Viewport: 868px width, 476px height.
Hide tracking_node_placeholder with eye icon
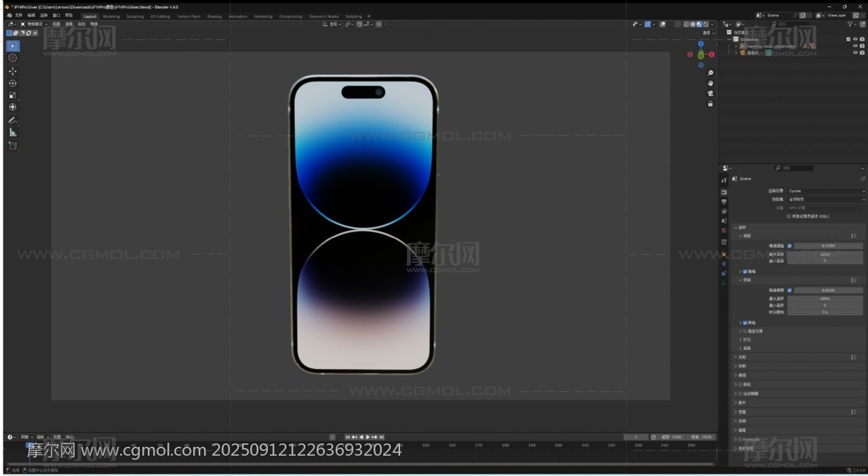pos(855,46)
